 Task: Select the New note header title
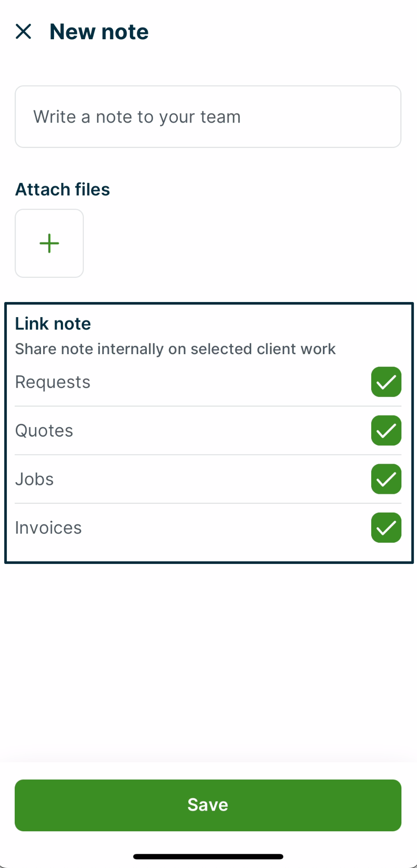99,31
